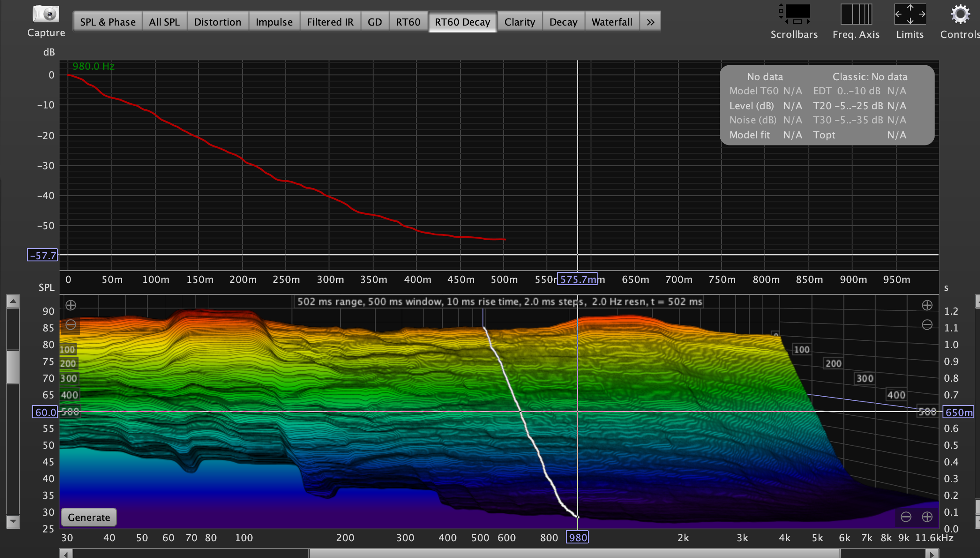This screenshot has width=980, height=558.
Task: Click bottom-right zoom out minus icon
Action: tap(906, 517)
